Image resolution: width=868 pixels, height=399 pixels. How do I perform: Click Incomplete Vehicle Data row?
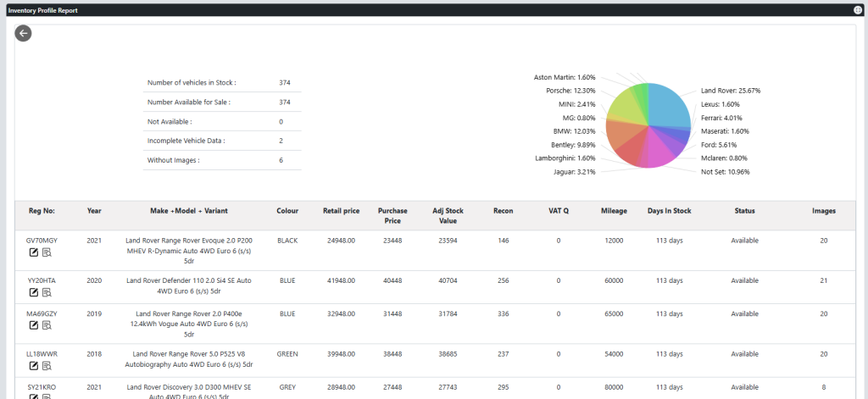point(221,141)
